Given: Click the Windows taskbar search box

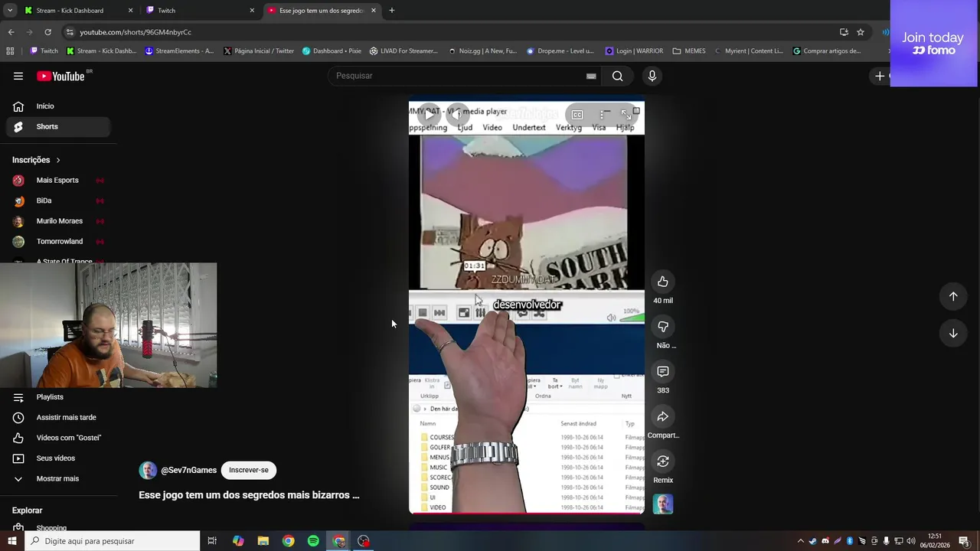Looking at the screenshot, I should pos(112,541).
